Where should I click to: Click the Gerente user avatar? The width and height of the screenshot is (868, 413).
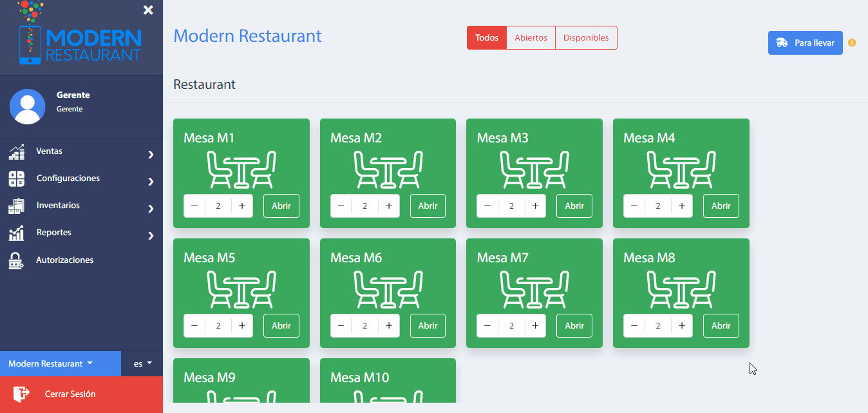point(27,106)
